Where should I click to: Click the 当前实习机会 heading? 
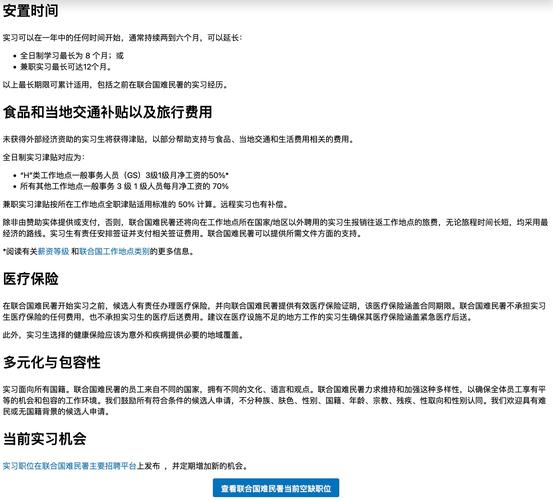coord(44,439)
